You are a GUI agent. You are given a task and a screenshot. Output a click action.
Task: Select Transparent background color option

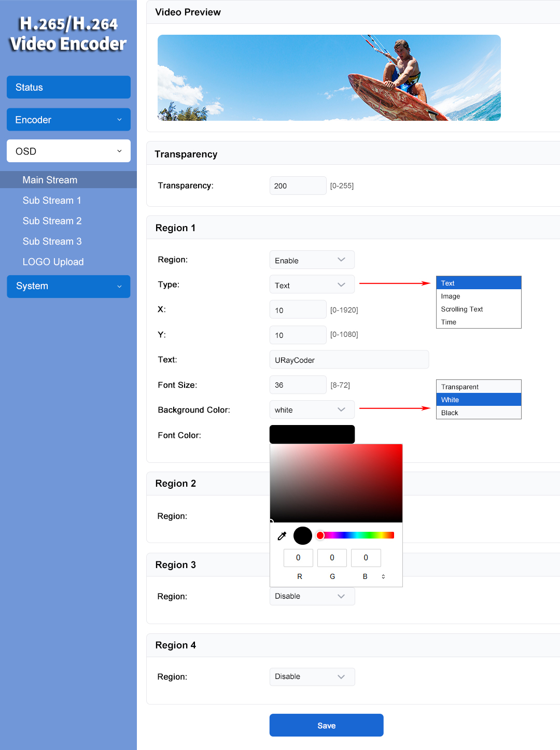pyautogui.click(x=479, y=387)
